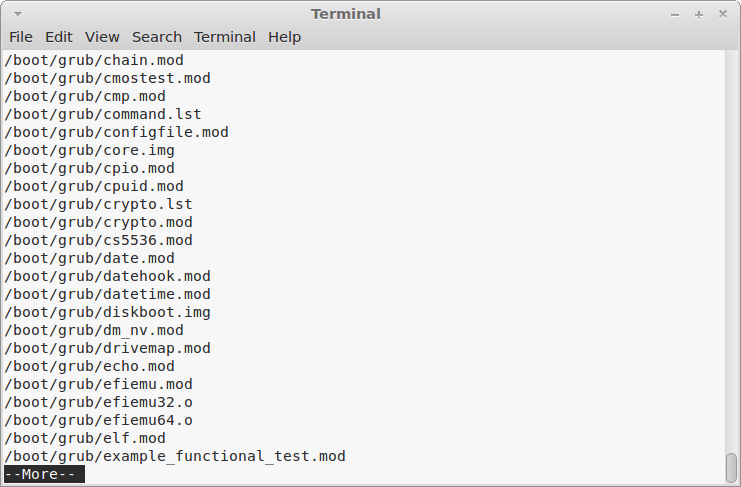Click the /boot/grub/efiemu64.o line
This screenshot has width=741, height=487.
(98, 420)
